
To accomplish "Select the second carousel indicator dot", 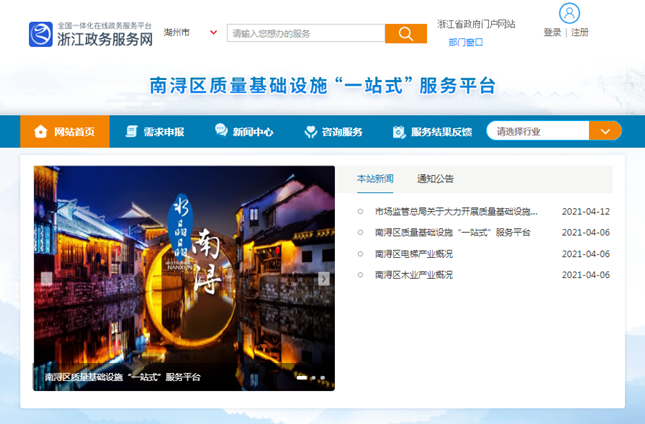I will pyautogui.click(x=314, y=377).
